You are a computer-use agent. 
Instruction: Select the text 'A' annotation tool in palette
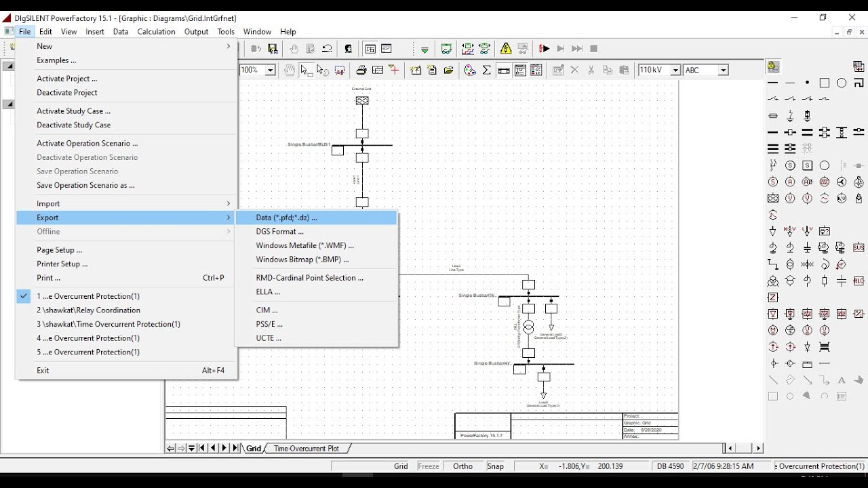[x=842, y=380]
